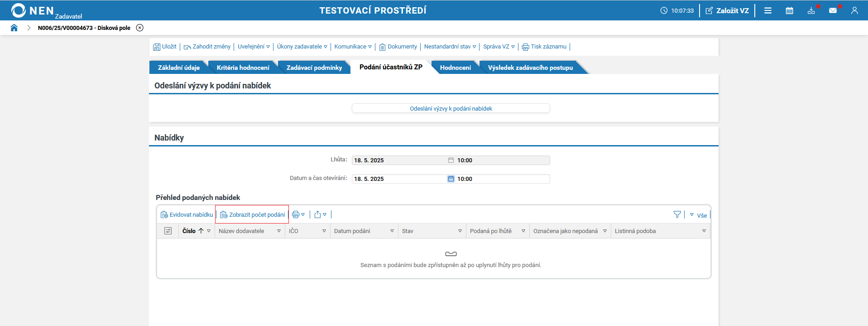The height and width of the screenshot is (326, 868).
Task: Switch to the Hodnocení tab
Action: pos(455,68)
